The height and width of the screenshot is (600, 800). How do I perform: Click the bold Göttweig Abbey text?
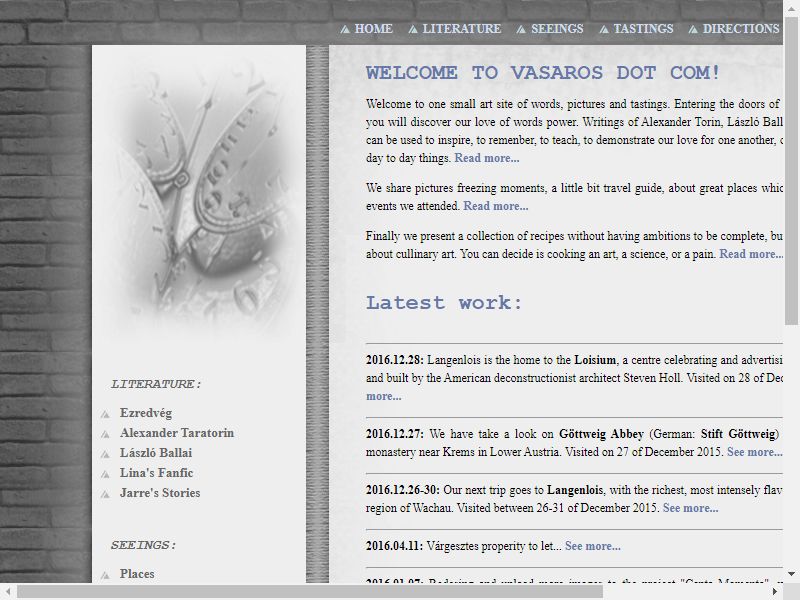(602, 434)
